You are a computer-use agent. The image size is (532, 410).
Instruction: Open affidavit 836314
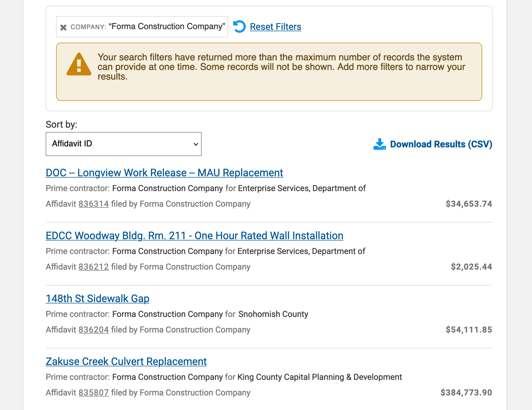94,204
